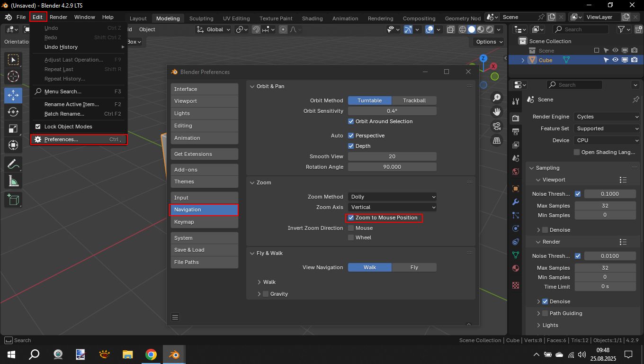Click the Add Cube tool icon
Viewport: 644px width, 364px height.
[x=13, y=200]
